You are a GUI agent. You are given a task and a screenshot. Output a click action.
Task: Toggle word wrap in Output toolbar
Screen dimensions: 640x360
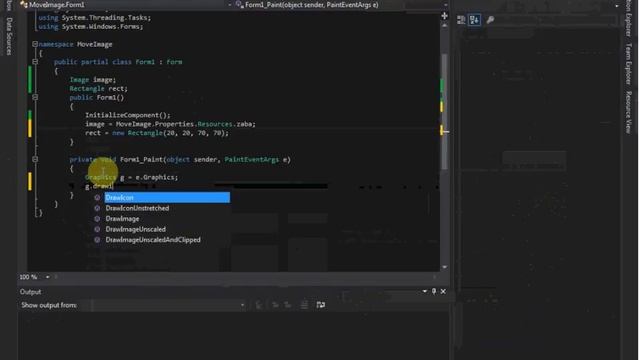tap(321, 305)
